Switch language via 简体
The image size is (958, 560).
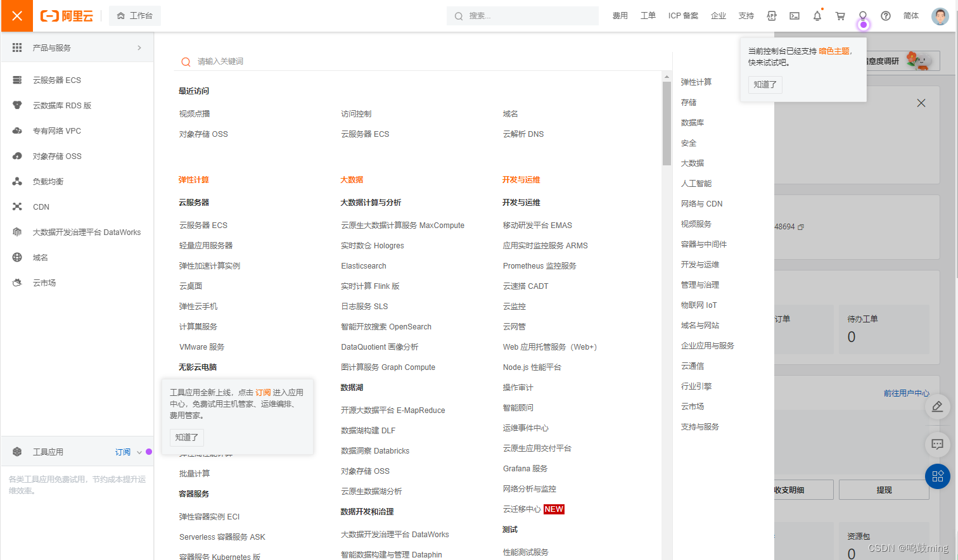click(911, 16)
